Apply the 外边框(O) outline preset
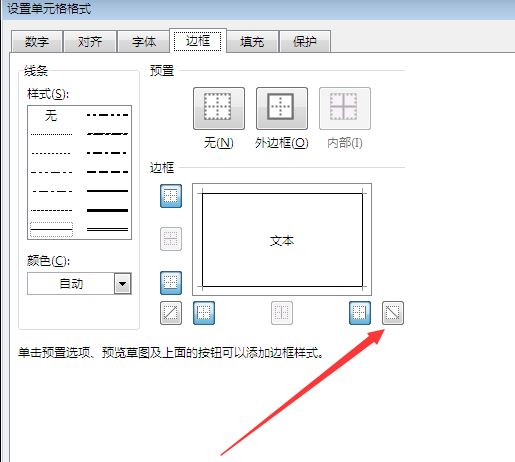 [x=282, y=108]
